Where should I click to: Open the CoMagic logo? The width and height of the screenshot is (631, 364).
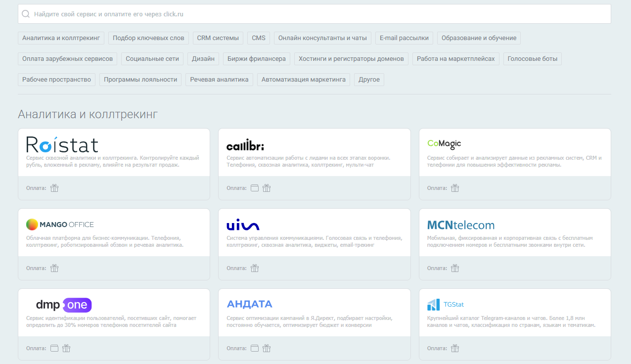[444, 144]
